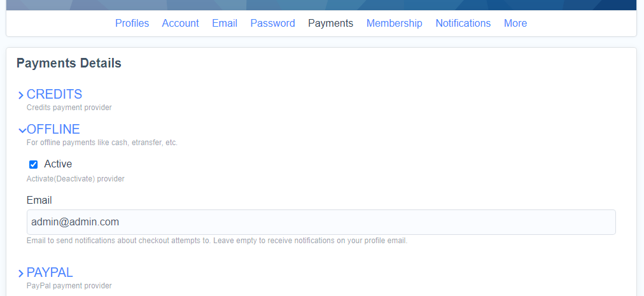
Task: Click the PAYPAL heading link
Action: coord(50,272)
